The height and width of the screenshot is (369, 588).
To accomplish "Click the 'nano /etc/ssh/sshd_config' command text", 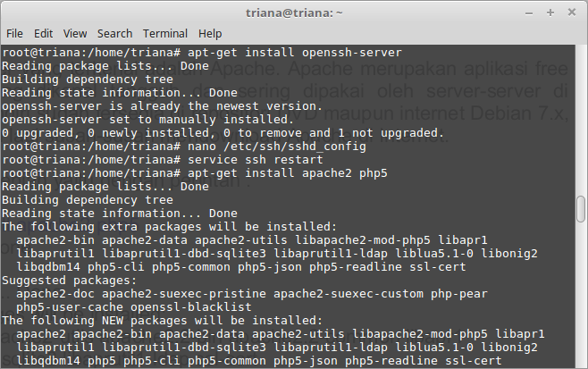I will pyautogui.click(x=277, y=147).
